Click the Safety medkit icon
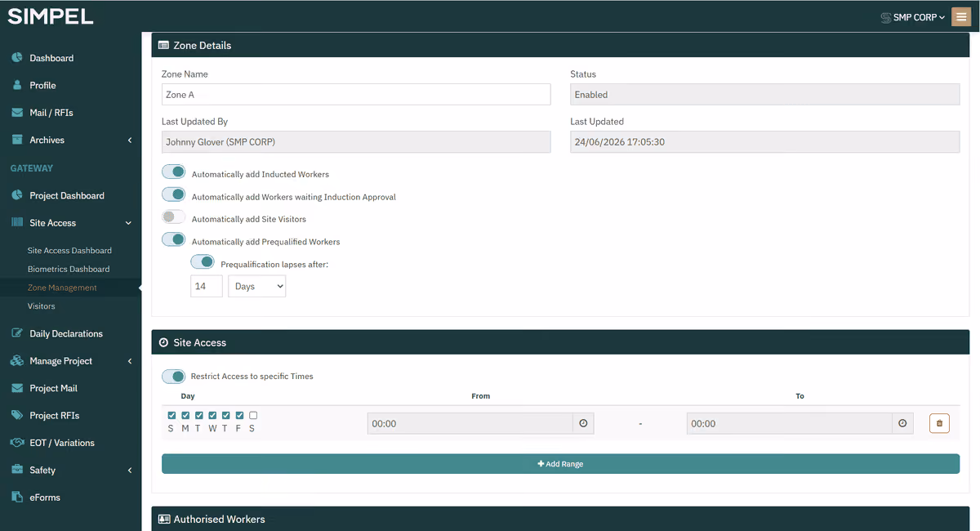This screenshot has height=531, width=980. coord(16,470)
